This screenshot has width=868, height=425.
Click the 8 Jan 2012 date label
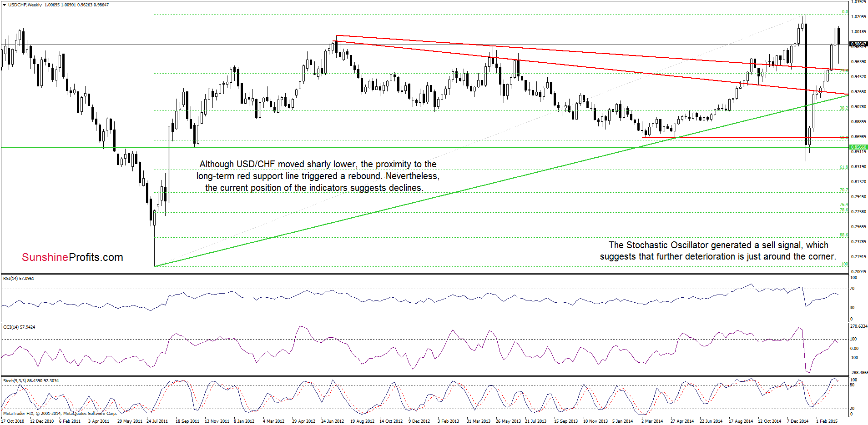pos(244,421)
